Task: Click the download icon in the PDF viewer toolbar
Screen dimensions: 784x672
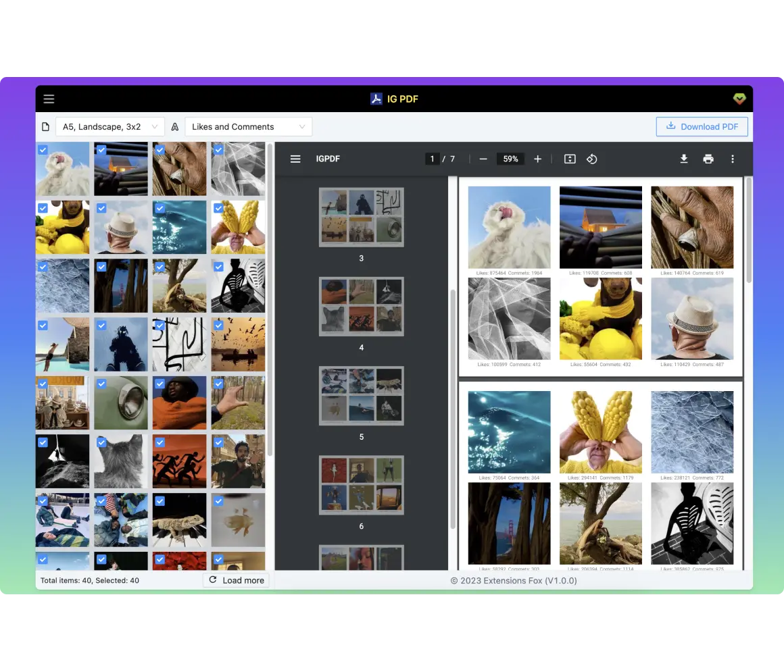Action: click(684, 159)
